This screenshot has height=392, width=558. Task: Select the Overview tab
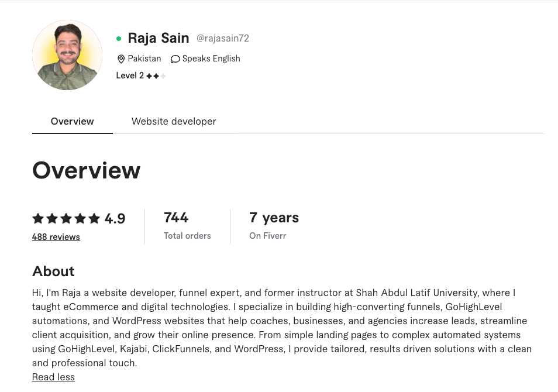72,121
